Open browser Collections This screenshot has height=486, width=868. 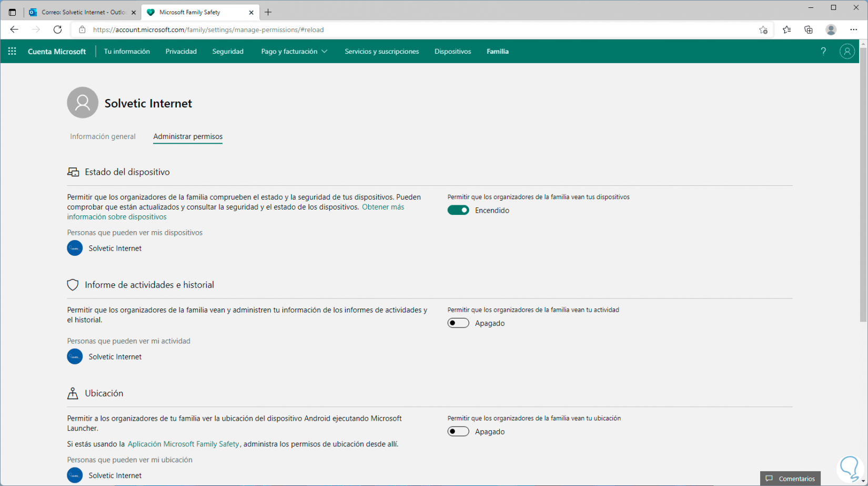(x=809, y=29)
